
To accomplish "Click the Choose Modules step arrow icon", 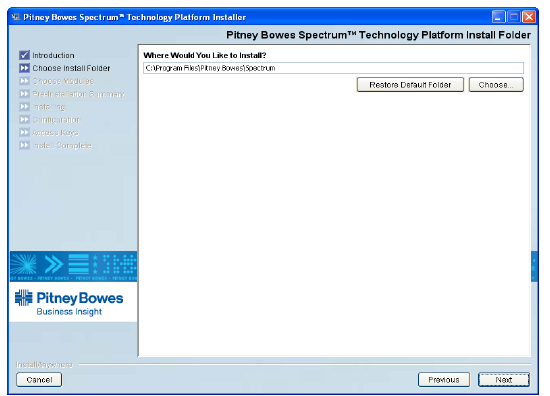I will pos(25,81).
